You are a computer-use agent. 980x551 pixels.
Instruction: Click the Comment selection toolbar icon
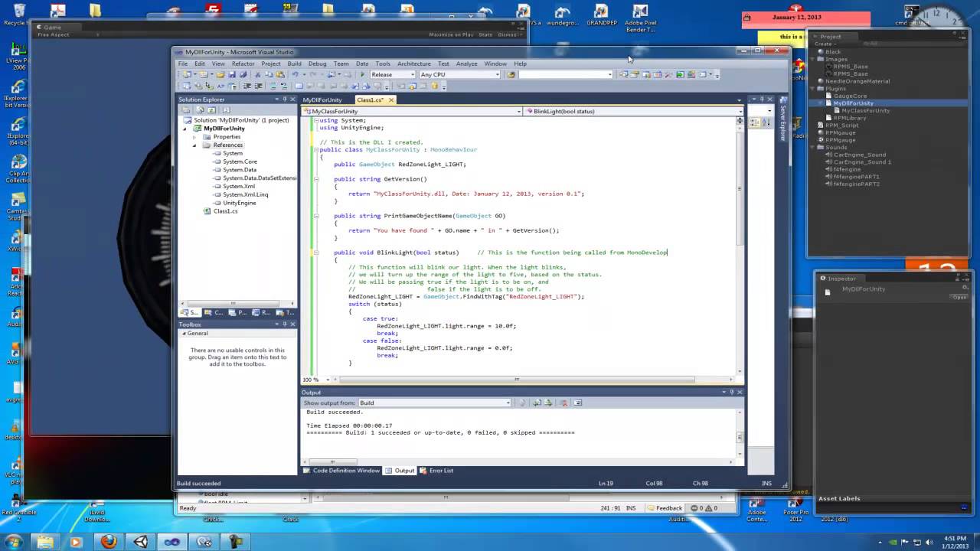(x=273, y=86)
